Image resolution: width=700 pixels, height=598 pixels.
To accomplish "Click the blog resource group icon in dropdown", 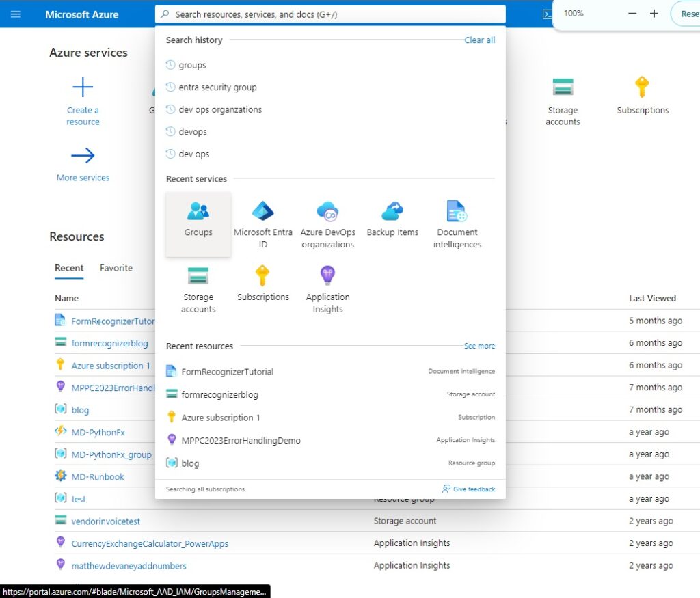I will 172,463.
